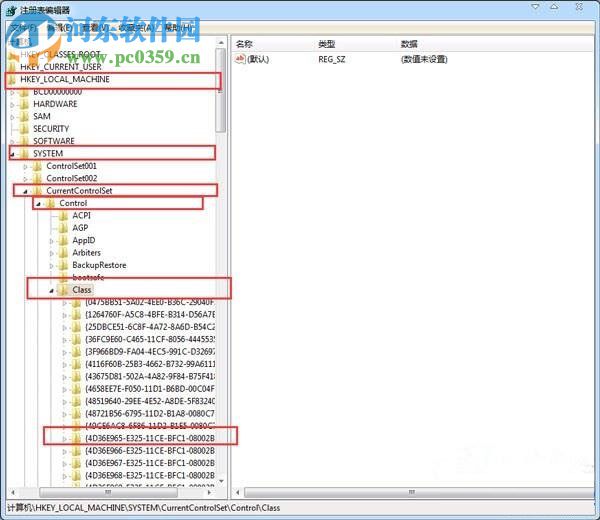Collapse the Control key
The image size is (600, 520).
[x=38, y=204]
